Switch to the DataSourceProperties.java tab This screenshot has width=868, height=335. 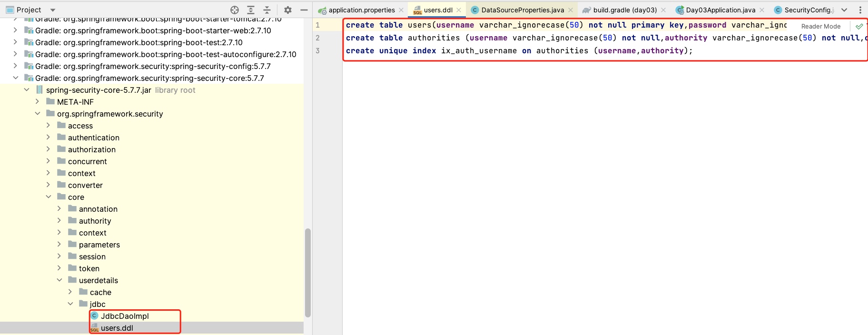tap(523, 10)
